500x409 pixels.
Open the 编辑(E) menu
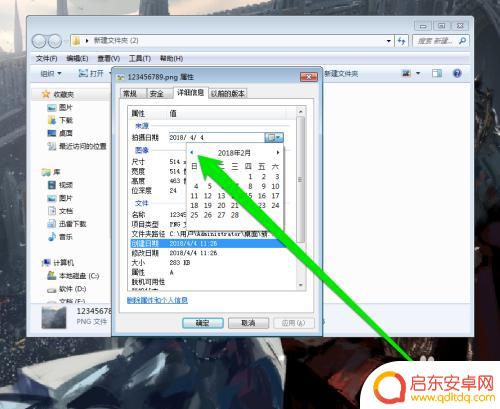pyautogui.click(x=77, y=59)
